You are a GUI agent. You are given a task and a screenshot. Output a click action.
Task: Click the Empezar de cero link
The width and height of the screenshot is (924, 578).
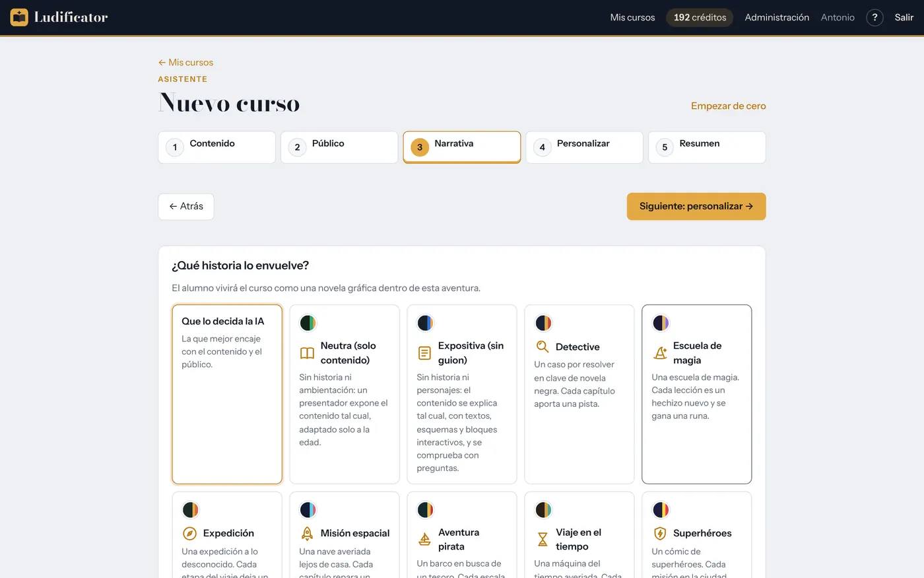click(x=729, y=106)
